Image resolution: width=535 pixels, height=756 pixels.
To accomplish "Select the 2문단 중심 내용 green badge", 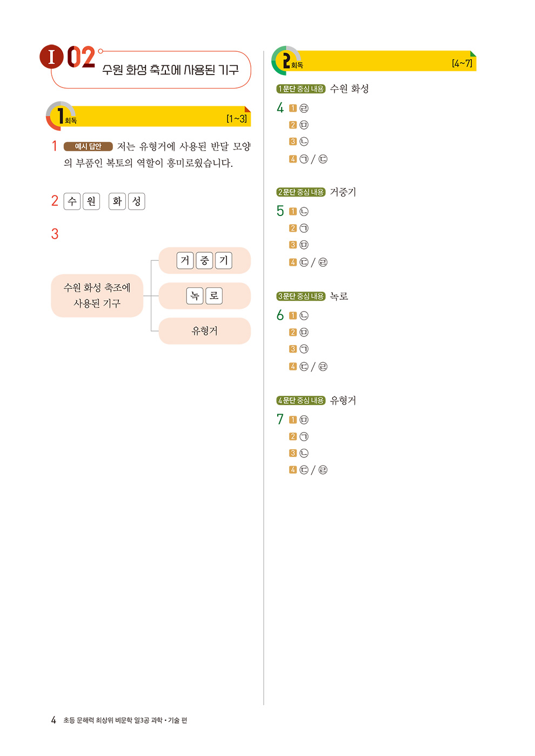I will [301, 192].
